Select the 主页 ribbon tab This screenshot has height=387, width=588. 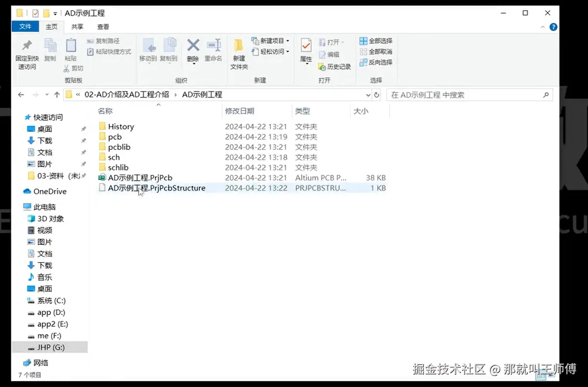click(51, 27)
